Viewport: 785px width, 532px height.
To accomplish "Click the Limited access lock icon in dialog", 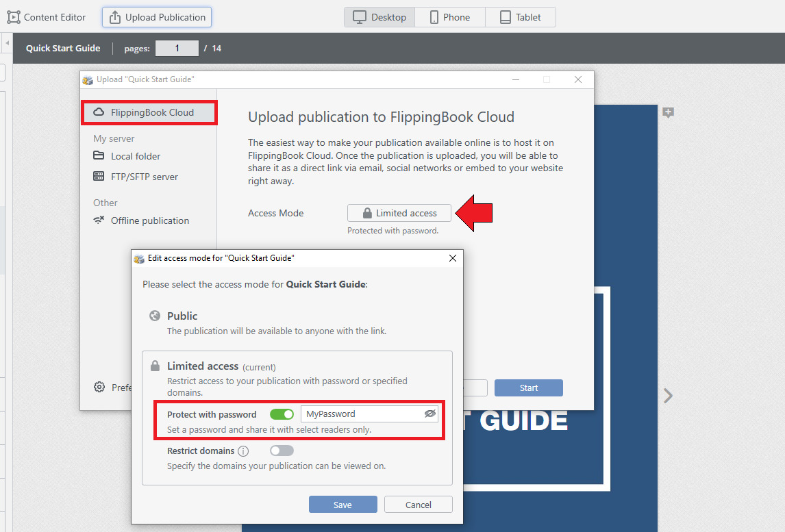I will (155, 366).
